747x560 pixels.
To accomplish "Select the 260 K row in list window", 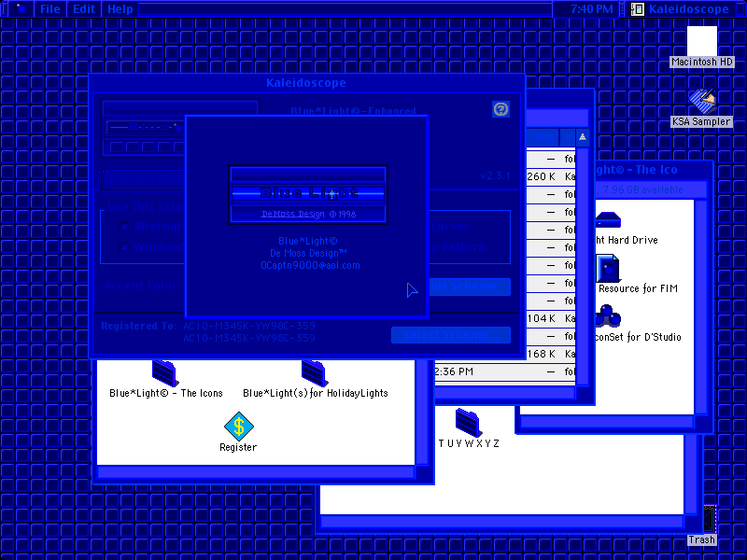I will pos(551,176).
